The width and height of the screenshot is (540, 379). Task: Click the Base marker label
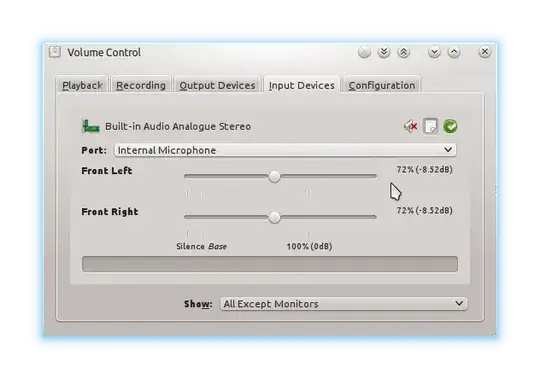point(218,246)
